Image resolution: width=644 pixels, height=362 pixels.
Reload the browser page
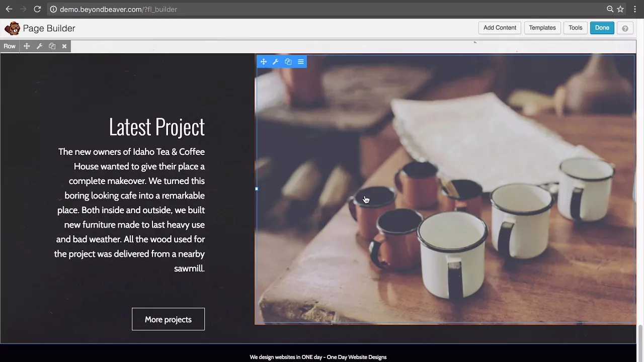(37, 9)
